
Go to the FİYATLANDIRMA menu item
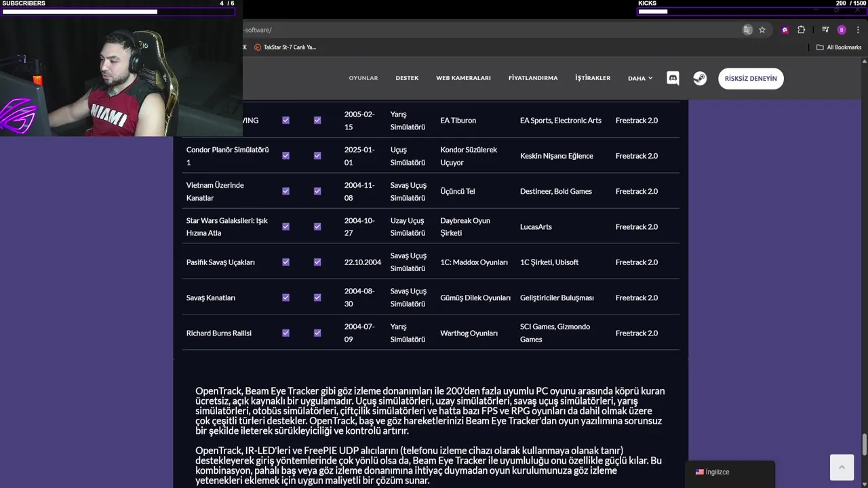(x=533, y=78)
